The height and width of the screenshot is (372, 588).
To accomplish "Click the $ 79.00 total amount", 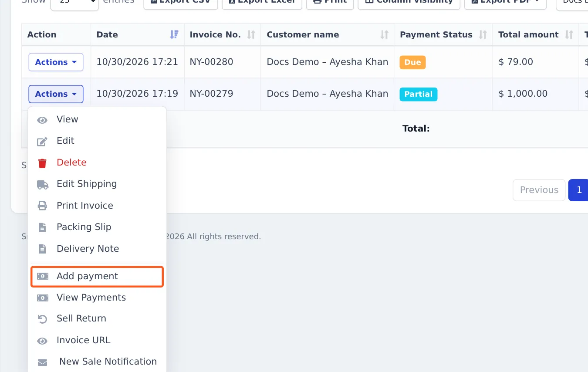I will click(x=516, y=62).
